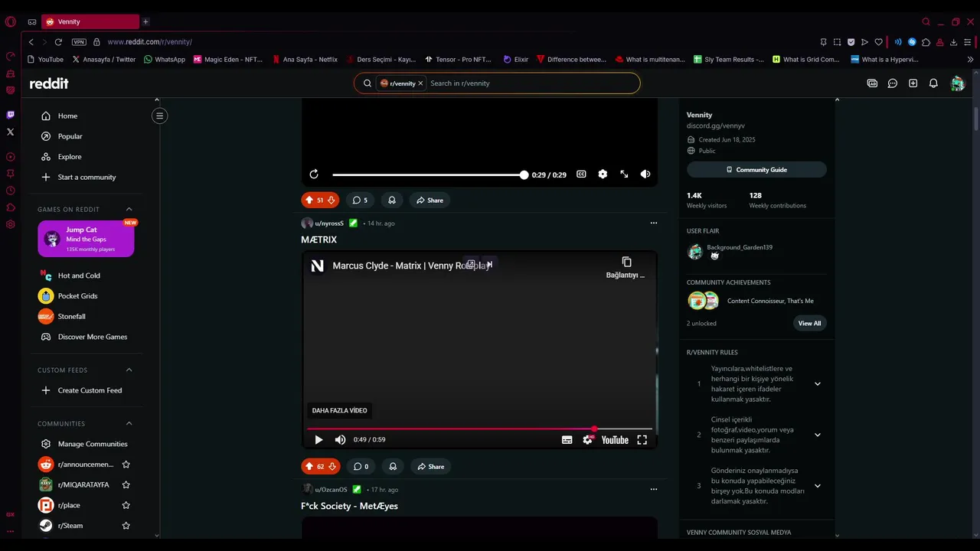Screen dimensions: 980x551
Task: Open the options menu for the MÆTRIX post
Action: point(653,223)
